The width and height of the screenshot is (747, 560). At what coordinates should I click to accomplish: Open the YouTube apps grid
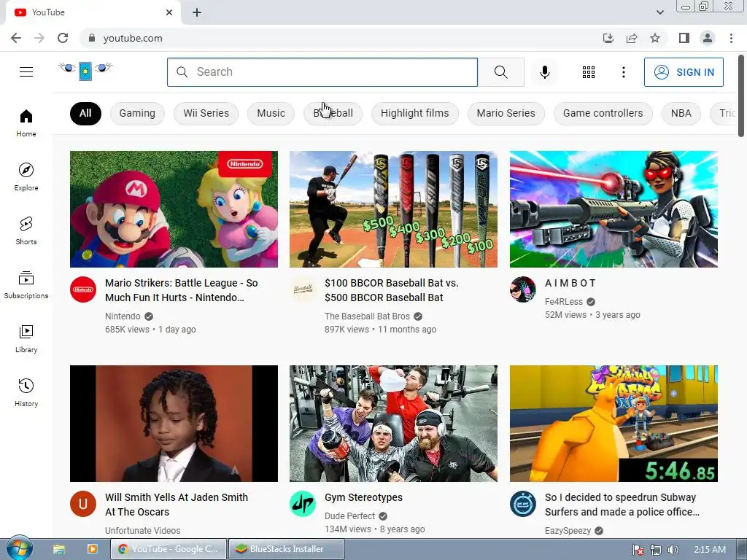click(x=589, y=72)
